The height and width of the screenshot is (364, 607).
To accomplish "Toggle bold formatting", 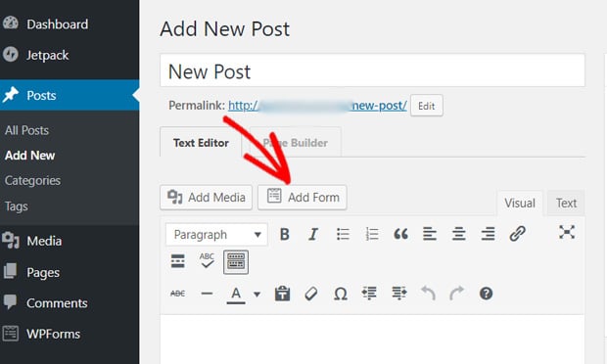I will 285,234.
